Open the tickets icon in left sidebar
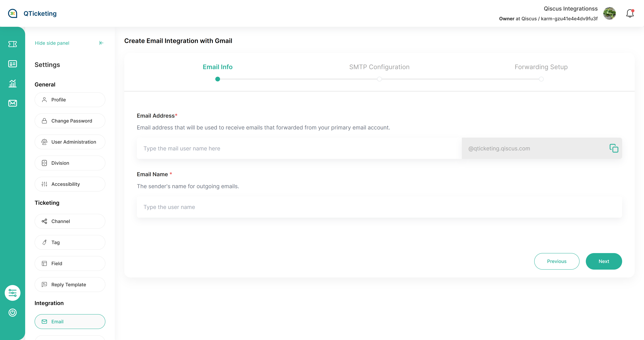644x340 pixels. click(x=12, y=44)
